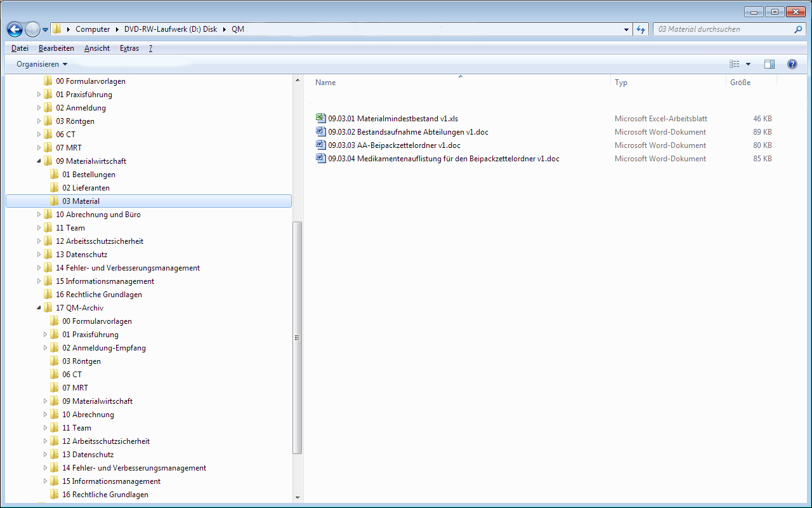Open the Ansicht menu
Viewport: 812px width, 508px height.
pyautogui.click(x=97, y=48)
